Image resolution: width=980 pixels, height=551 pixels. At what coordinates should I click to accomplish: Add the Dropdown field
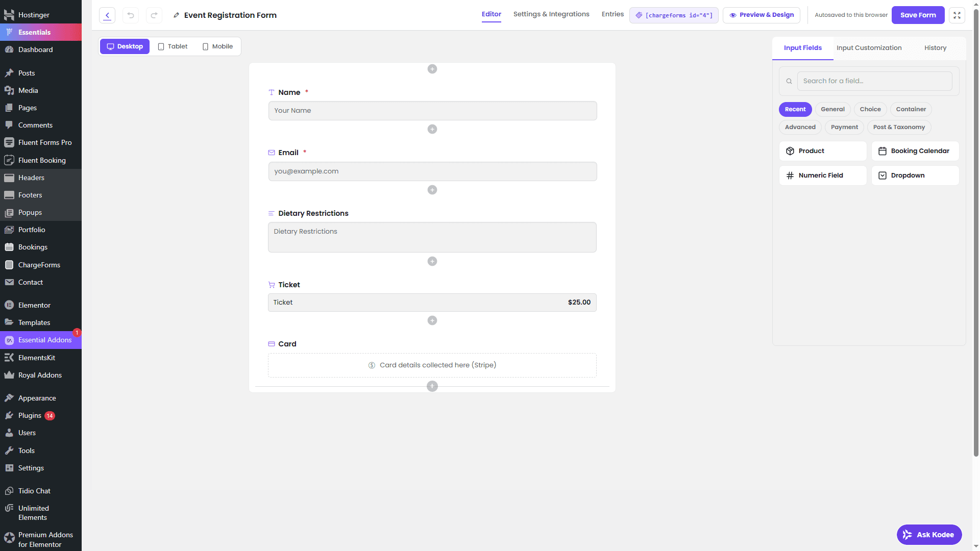(915, 176)
